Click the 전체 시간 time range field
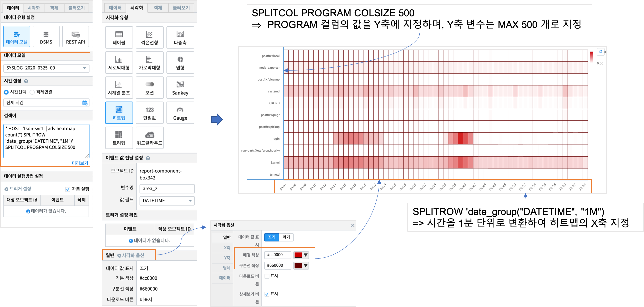Viewport: 644px width, 307px height. 46,103
